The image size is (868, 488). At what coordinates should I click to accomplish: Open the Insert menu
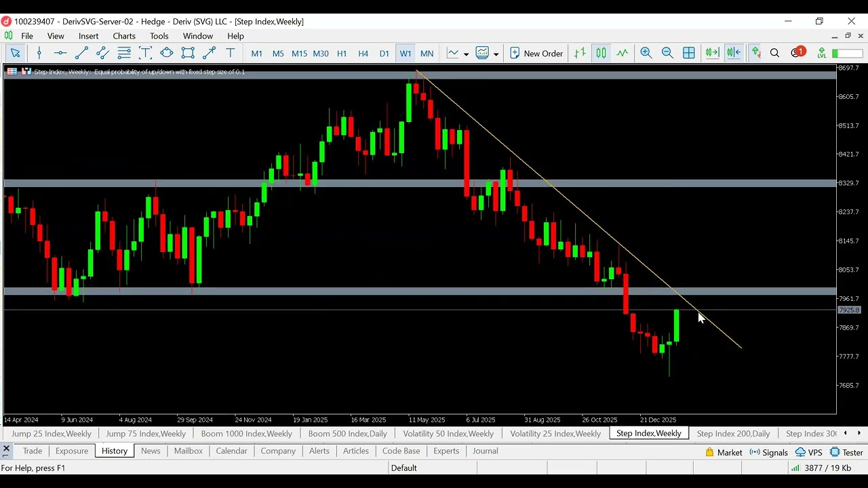89,36
